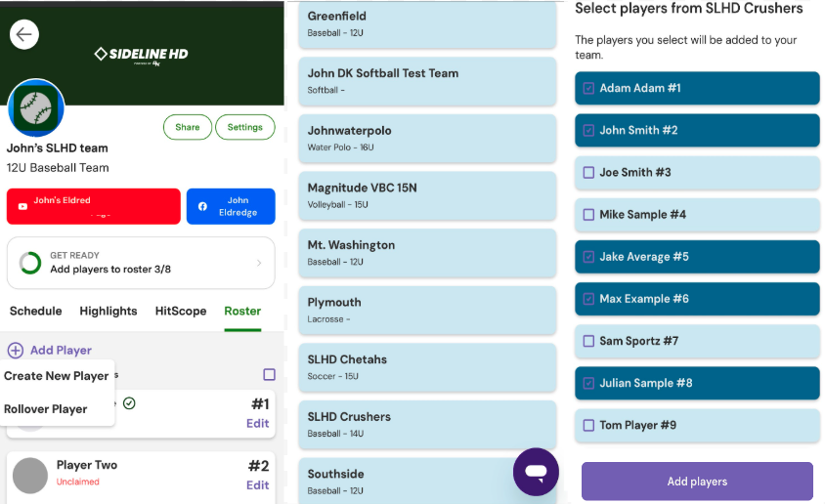Click the YouTube icon on red button

point(22,206)
